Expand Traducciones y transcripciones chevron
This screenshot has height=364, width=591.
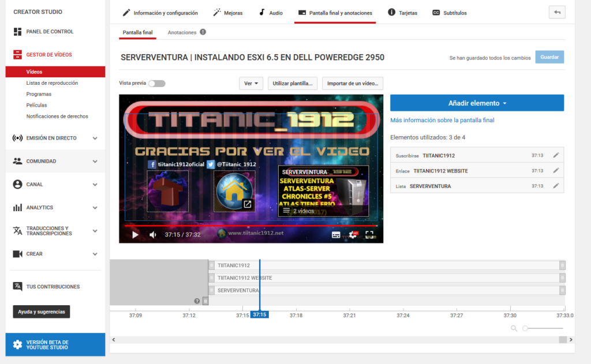[95, 231]
